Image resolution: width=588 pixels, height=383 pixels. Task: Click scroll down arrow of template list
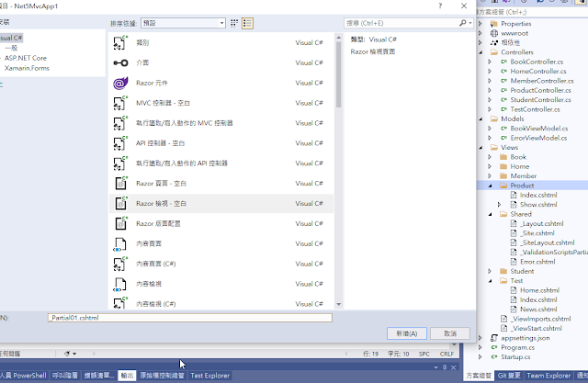(x=339, y=304)
